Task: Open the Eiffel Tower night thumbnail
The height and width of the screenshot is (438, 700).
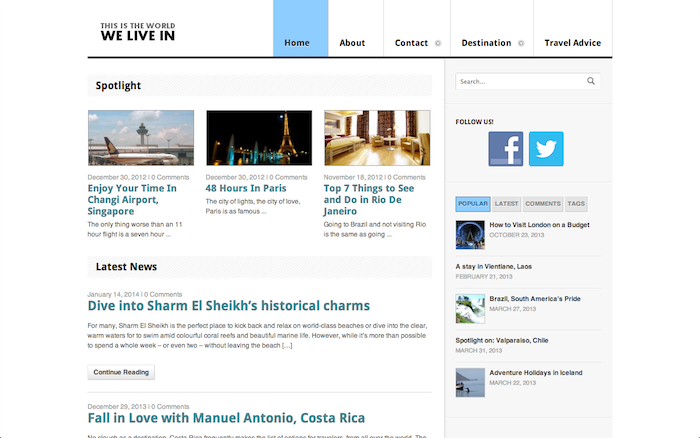Action: (x=259, y=138)
